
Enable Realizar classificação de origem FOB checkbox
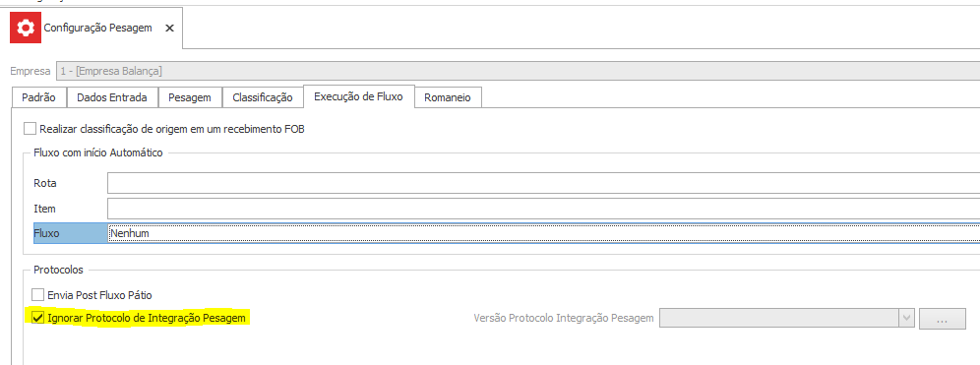30,129
